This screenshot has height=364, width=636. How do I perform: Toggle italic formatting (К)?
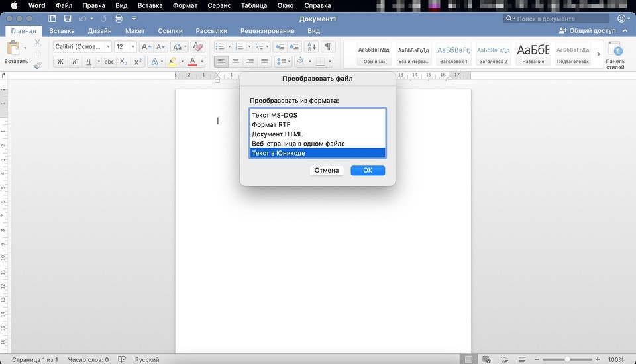tap(75, 62)
